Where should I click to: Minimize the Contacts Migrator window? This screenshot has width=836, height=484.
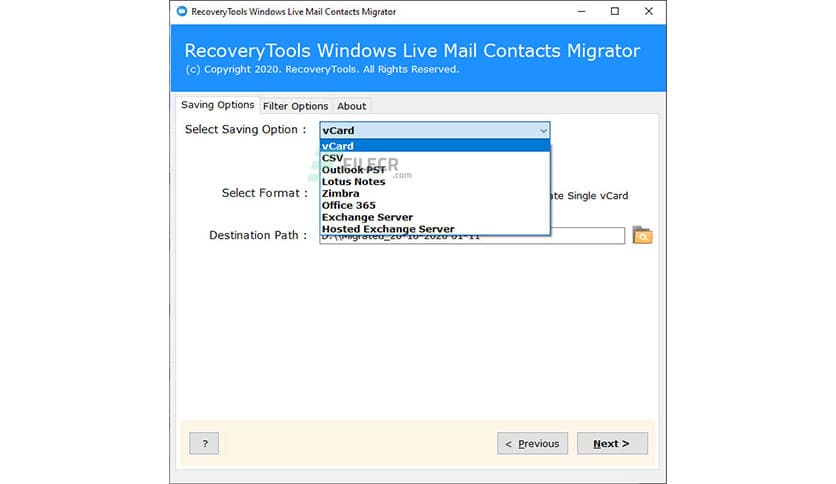tap(582, 11)
